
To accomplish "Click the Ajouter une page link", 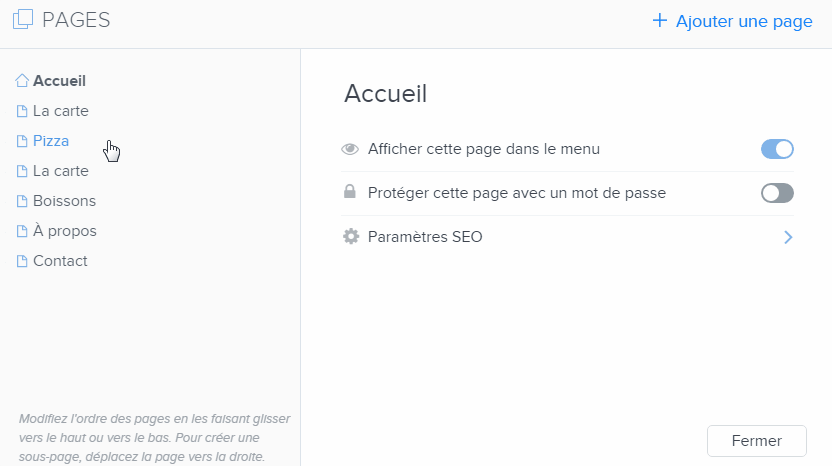I will (744, 21).
